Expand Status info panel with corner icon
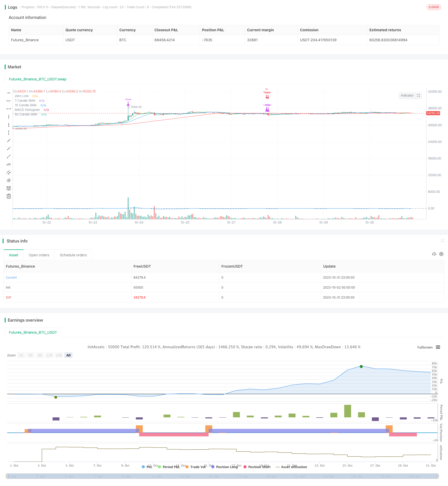448x486 pixels. (442, 241)
